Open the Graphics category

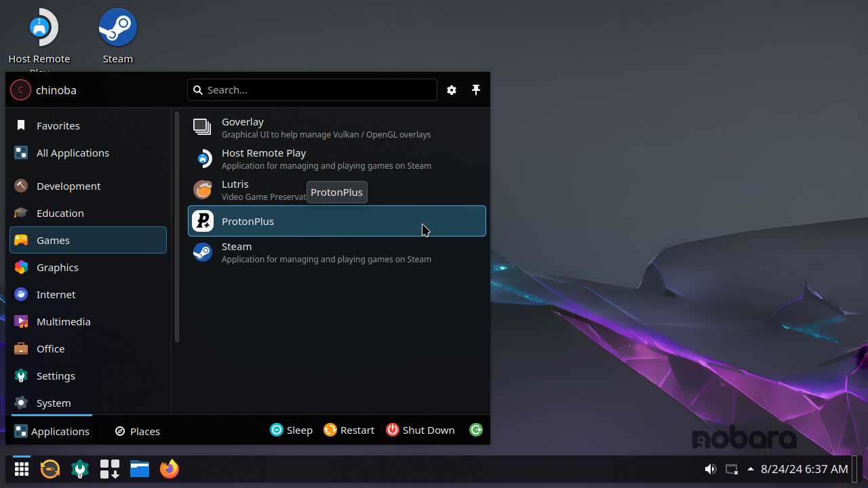pos(88,267)
